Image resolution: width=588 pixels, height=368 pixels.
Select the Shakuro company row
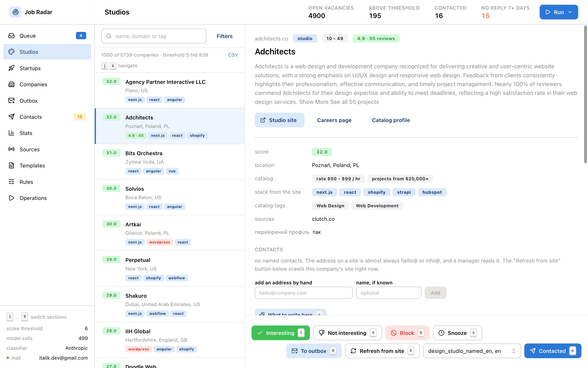pos(170,304)
